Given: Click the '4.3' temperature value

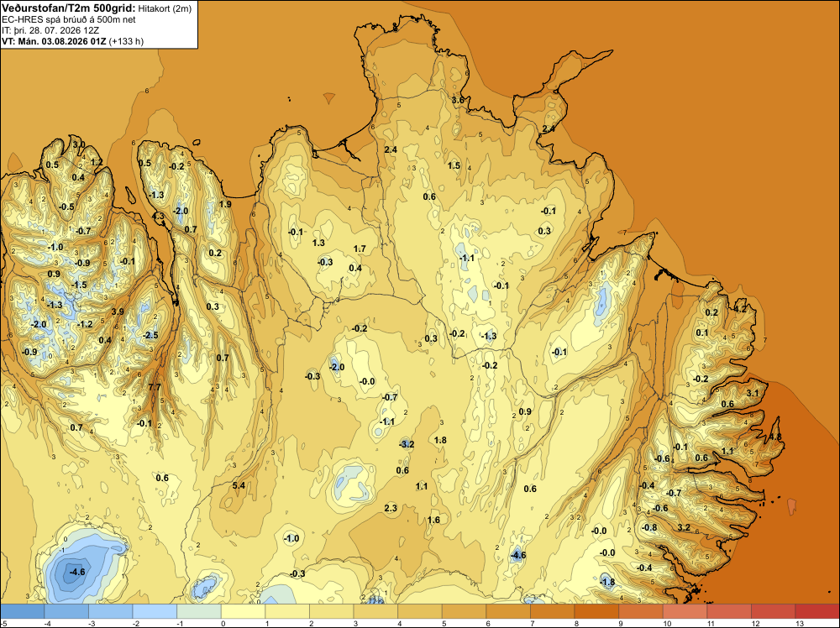Looking at the screenshot, I should click(159, 217).
